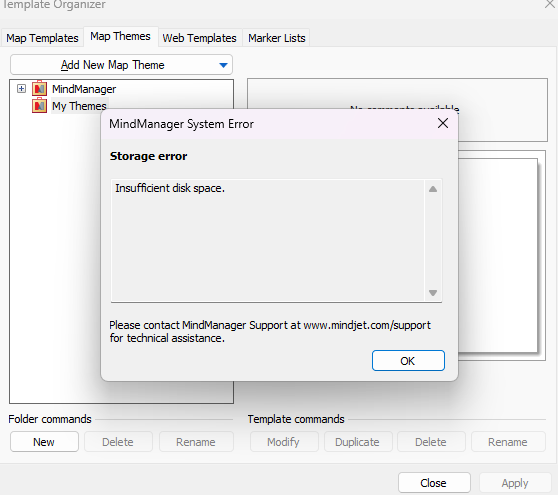The image size is (558, 495).
Task: Click the MindManager folder icon
Action: [39, 88]
